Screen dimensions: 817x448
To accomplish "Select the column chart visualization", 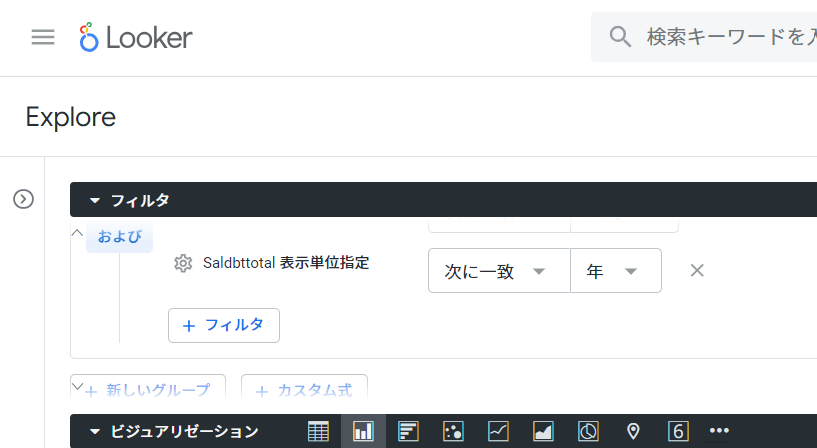I will pyautogui.click(x=363, y=431).
